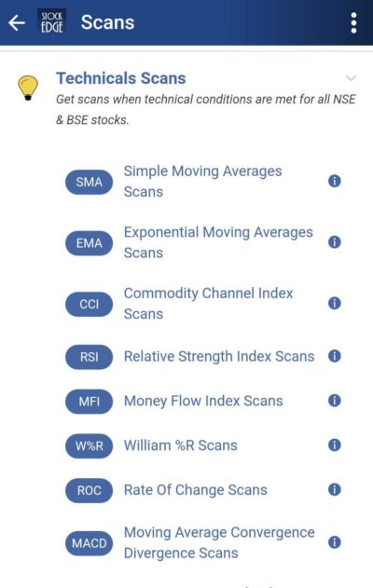This screenshot has width=373, height=588.
Task: Click the StockEdge logo icon
Action: click(52, 22)
